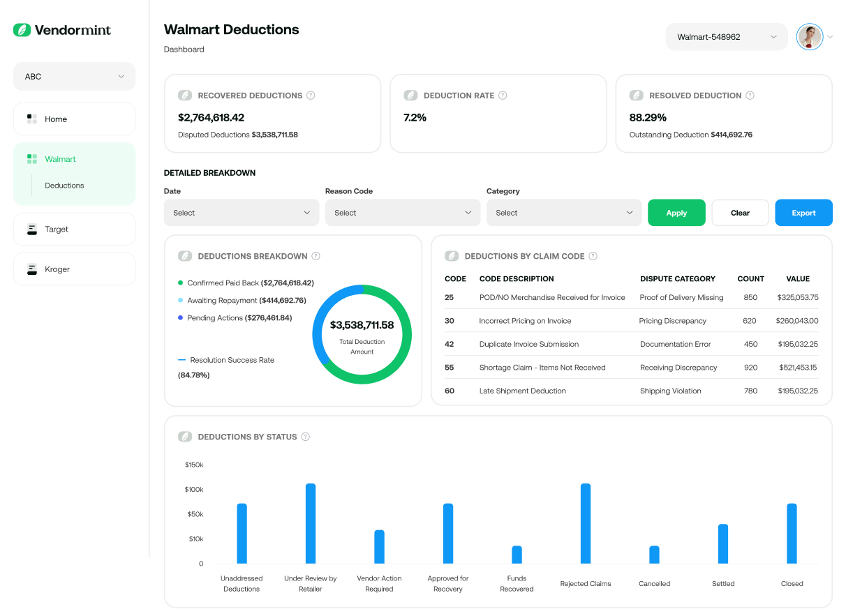Screen dimensions: 846x616
Task: Click the donut chart total deduction amount
Action: point(362,325)
